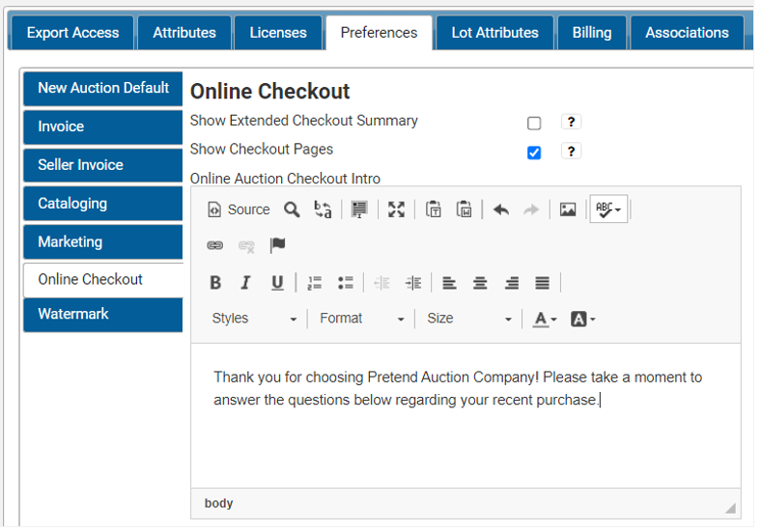Image resolution: width=762 pixels, height=532 pixels.
Task: Paste as plain text icon
Action: [x=433, y=210]
